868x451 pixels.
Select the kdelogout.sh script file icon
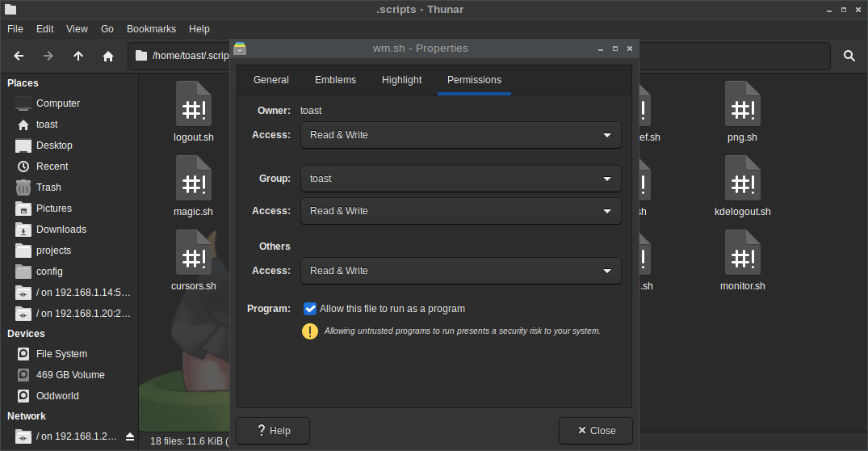click(x=743, y=178)
